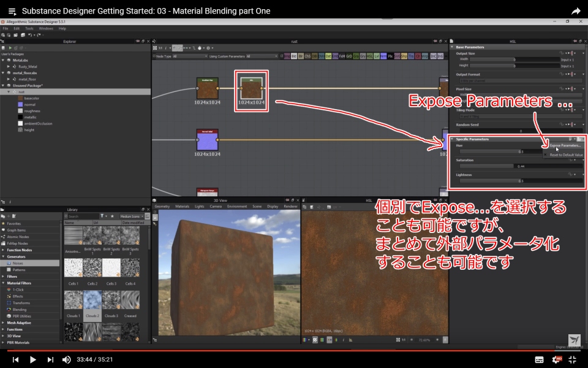Screen dimensions: 588x368
Task: Expand the Filters library category
Action: (x=4, y=277)
